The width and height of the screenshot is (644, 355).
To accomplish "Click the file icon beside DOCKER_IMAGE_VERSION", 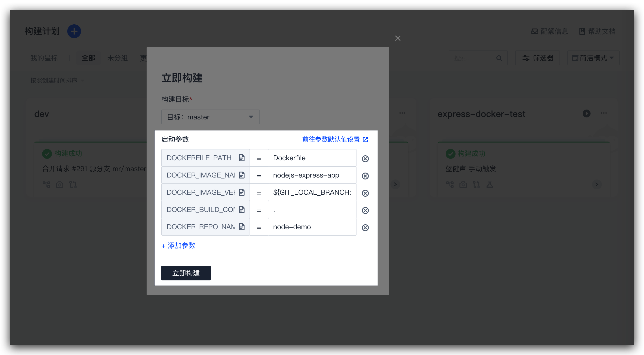I will tap(241, 192).
